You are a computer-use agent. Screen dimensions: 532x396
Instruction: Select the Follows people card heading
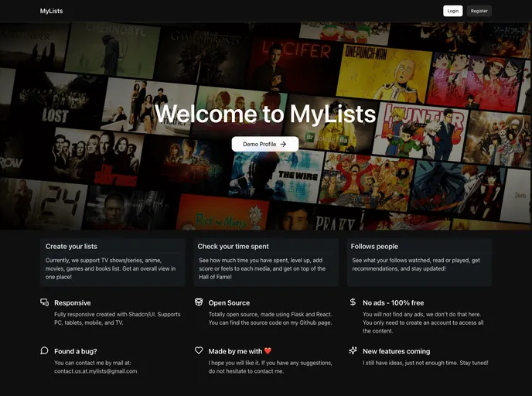(x=374, y=247)
